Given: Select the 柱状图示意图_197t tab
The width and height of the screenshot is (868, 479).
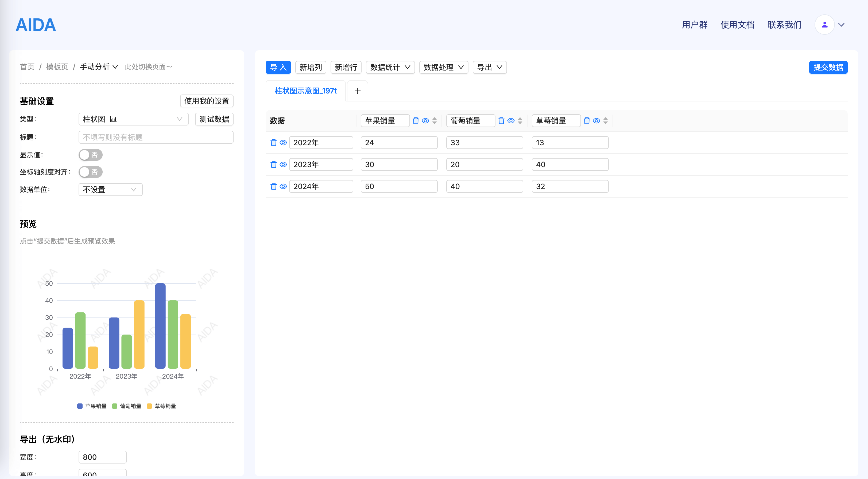Looking at the screenshot, I should click(x=306, y=91).
